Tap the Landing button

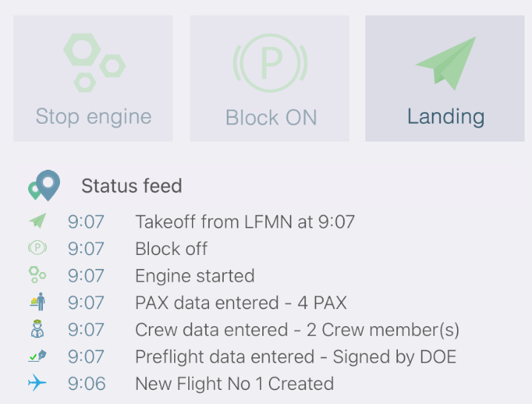(445, 79)
